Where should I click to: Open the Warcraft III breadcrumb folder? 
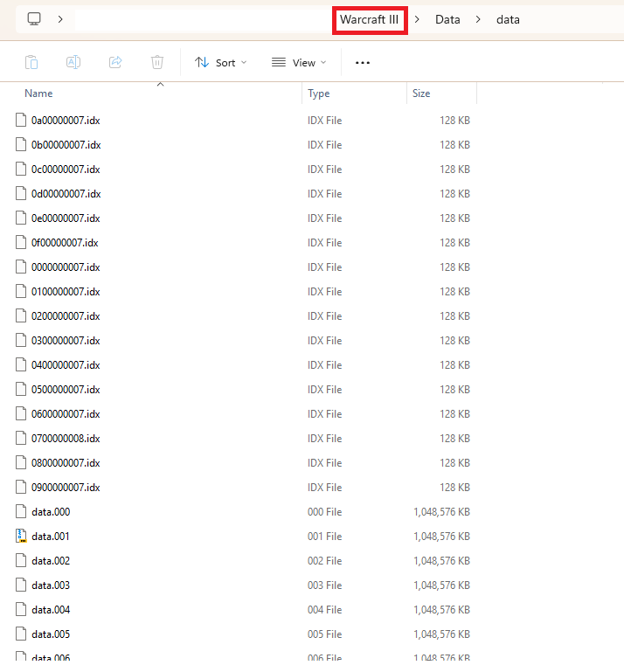coord(370,20)
